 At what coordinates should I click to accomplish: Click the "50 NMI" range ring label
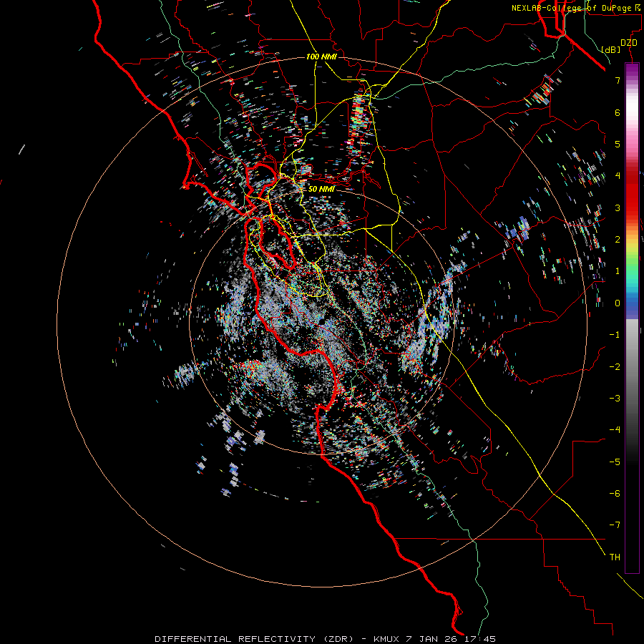321,189
